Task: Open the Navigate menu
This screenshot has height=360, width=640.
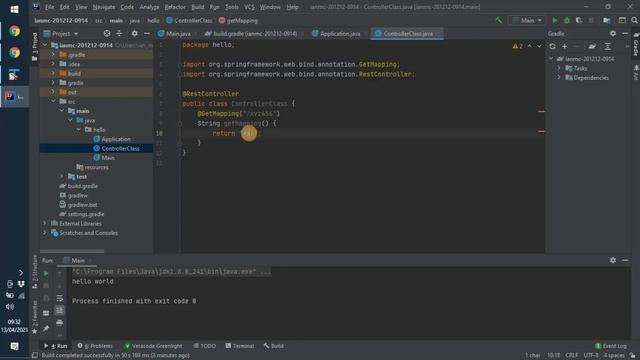Action: click(x=104, y=7)
